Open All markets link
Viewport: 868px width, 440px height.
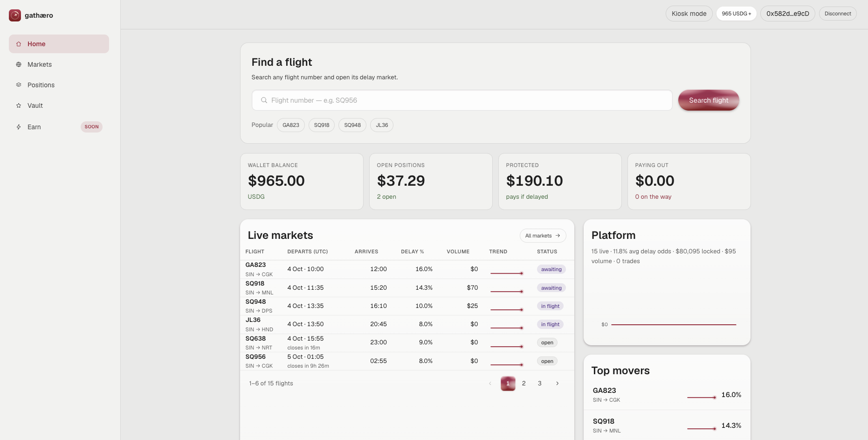pos(543,236)
